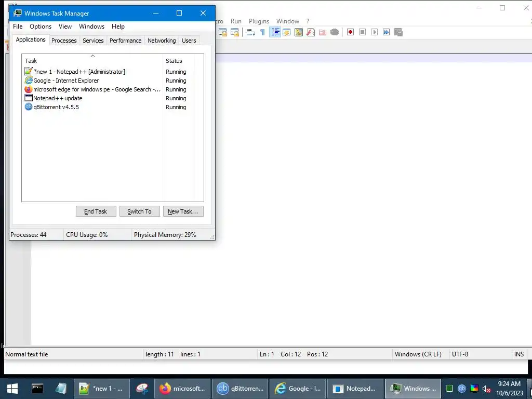This screenshot has height=399, width=532.
Task: Click Task Manager title bar icon
Action: [17, 13]
